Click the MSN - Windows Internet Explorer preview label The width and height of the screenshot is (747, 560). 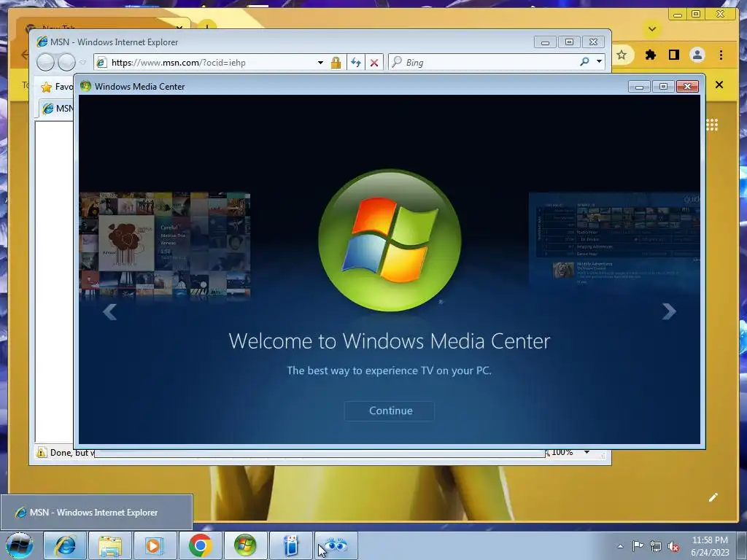pos(93,513)
